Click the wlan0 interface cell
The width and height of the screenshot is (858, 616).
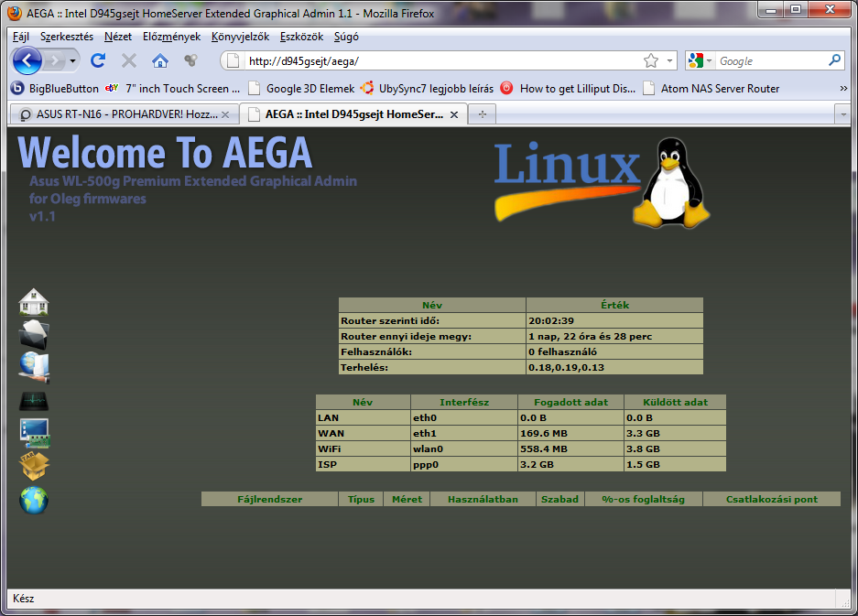[x=463, y=448]
